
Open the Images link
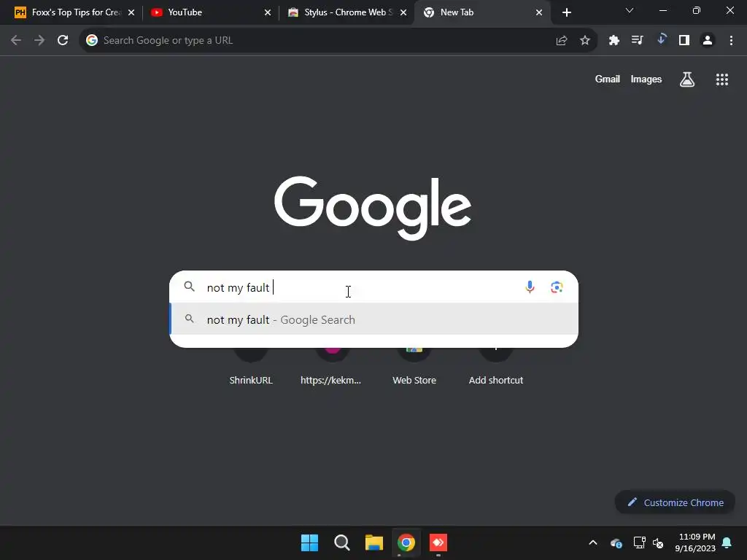[646, 79]
